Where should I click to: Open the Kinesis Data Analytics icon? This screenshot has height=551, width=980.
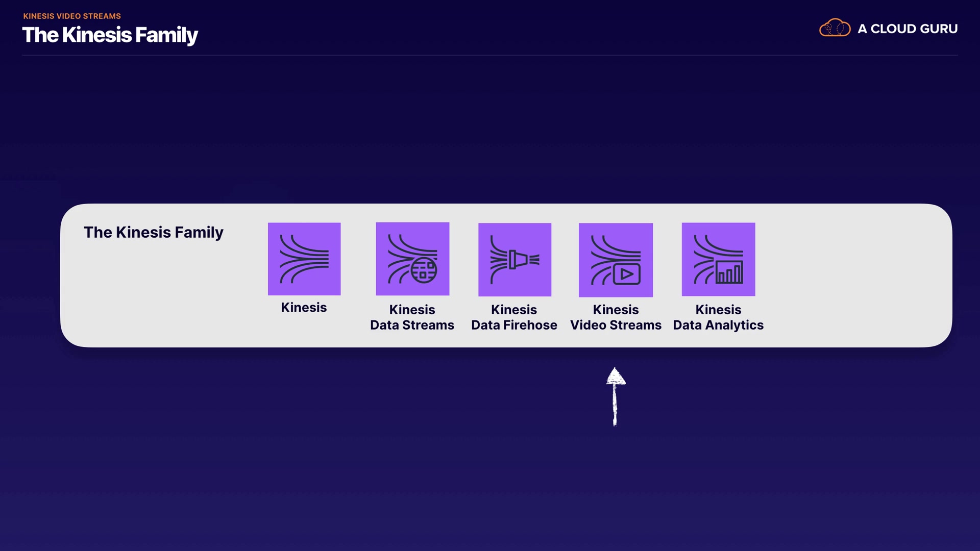[718, 259]
